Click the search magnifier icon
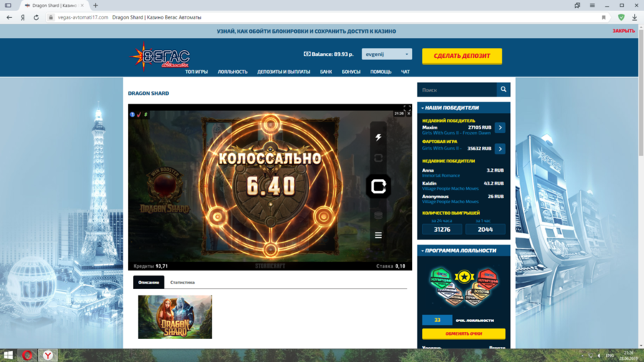 click(504, 90)
